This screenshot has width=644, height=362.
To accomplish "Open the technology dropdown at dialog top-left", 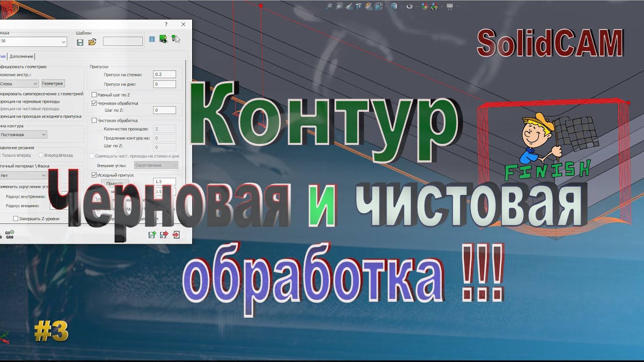I will tap(32, 42).
